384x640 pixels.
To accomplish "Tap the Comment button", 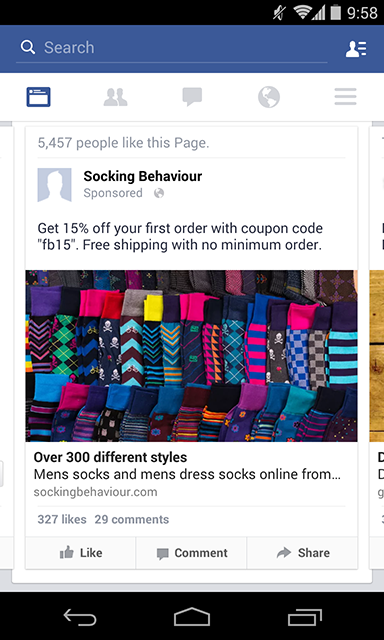I will [x=191, y=553].
